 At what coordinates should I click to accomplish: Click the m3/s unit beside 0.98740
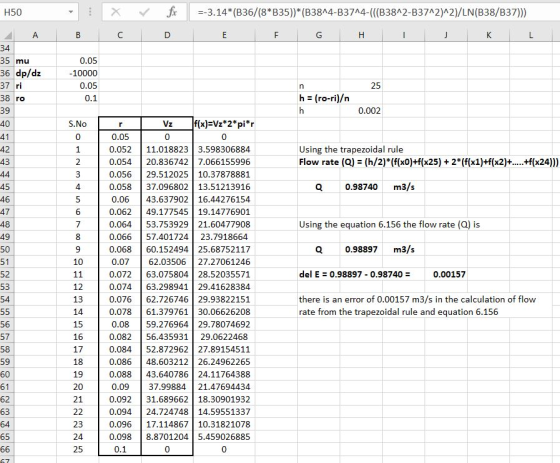[404, 187]
